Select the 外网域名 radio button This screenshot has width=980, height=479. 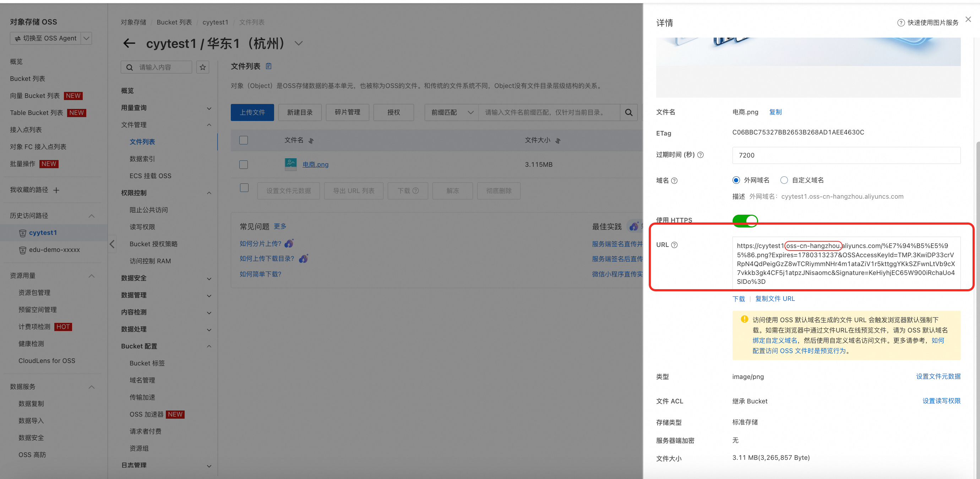736,180
